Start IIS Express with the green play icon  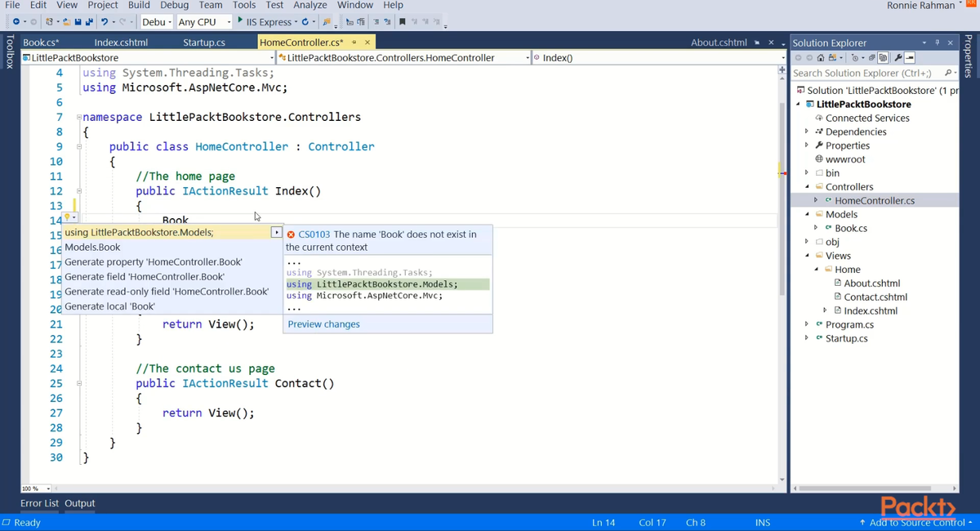coord(240,21)
